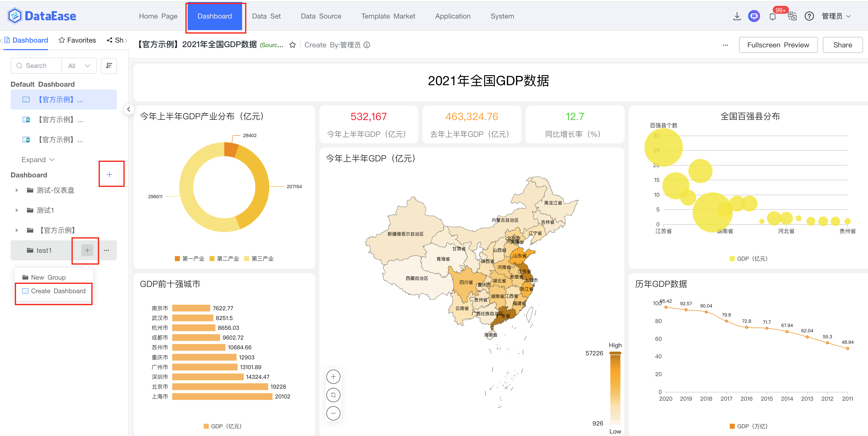
Task: Switch to the Favorites tab
Action: (77, 40)
